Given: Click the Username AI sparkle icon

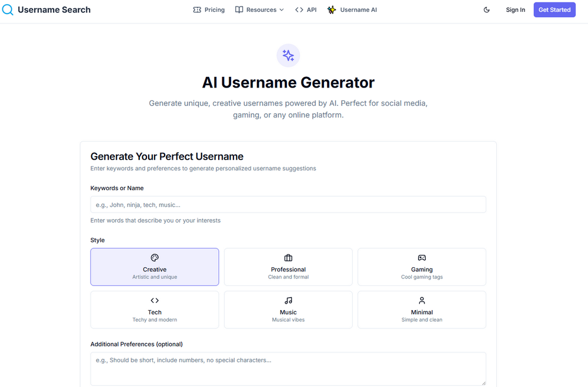Looking at the screenshot, I should tap(331, 9).
